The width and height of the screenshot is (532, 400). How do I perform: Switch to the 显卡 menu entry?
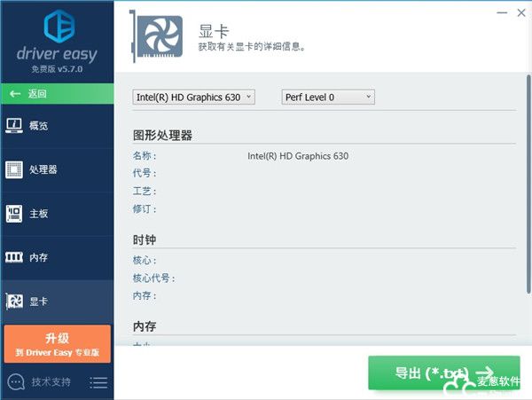[x=39, y=302]
